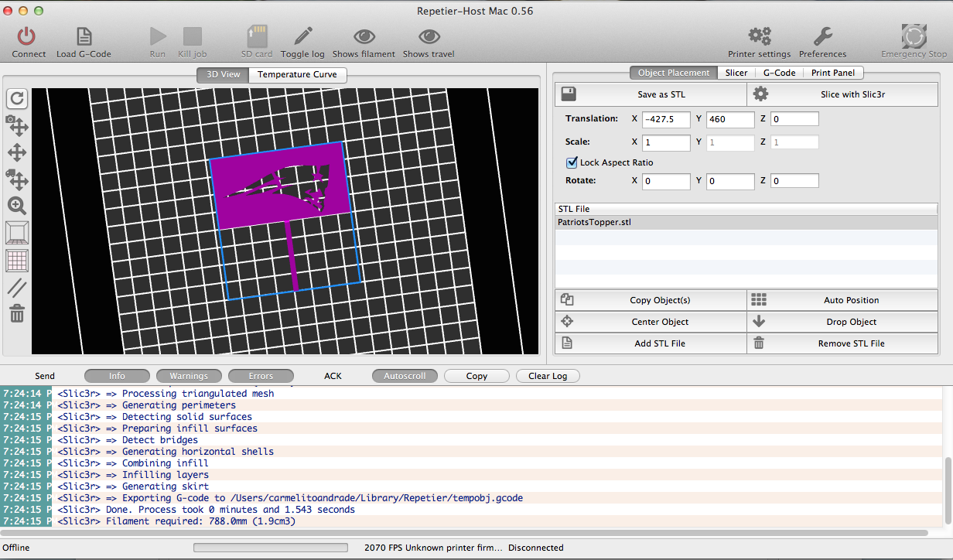Click the Kill job stop icon
953x560 pixels.
pyautogui.click(x=192, y=36)
